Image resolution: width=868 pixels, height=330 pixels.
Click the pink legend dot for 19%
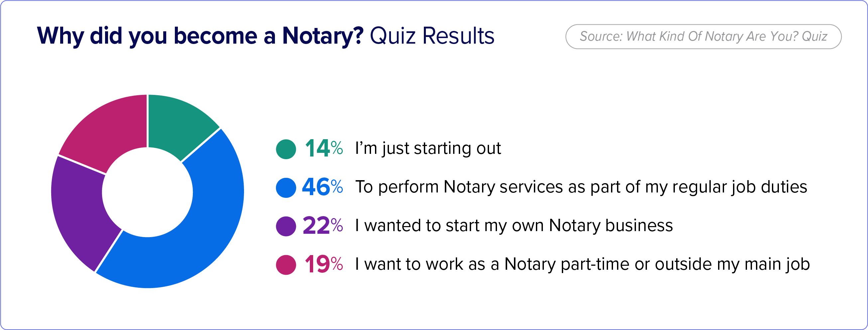(x=286, y=265)
